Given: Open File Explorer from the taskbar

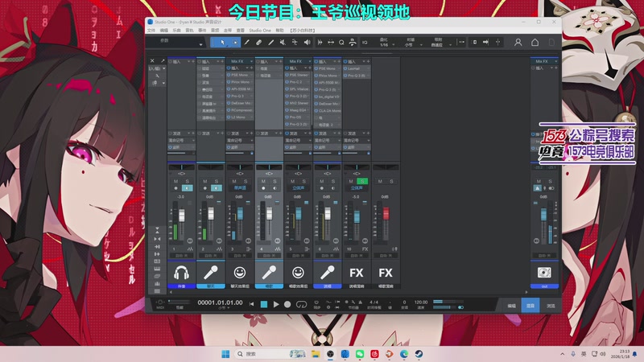Looking at the screenshot, I should click(316, 354).
